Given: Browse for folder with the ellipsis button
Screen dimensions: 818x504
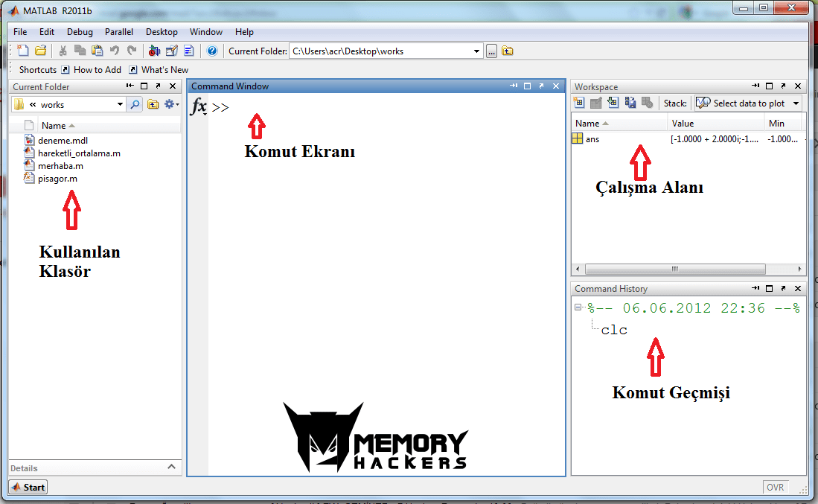Looking at the screenshot, I should 491,51.
